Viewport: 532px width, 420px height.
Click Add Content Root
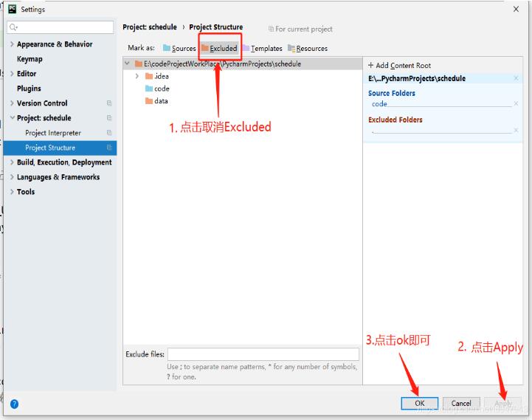click(399, 65)
